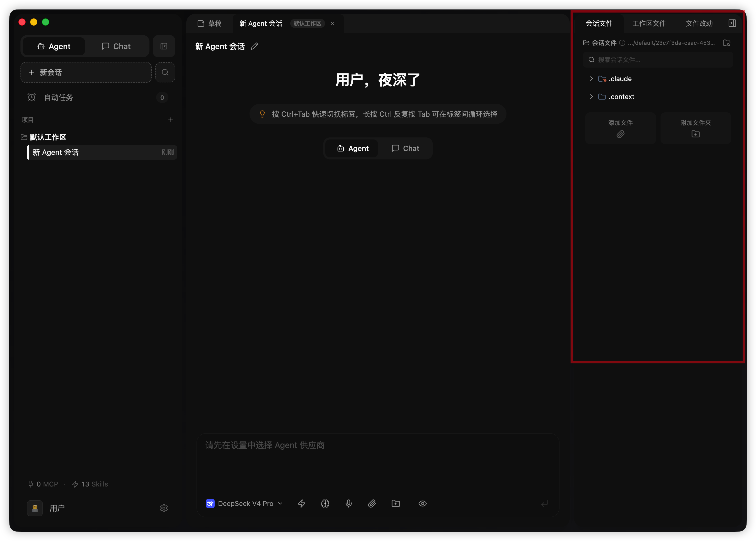Open the DeepSeek V4 Pro model dropdown

point(244,503)
